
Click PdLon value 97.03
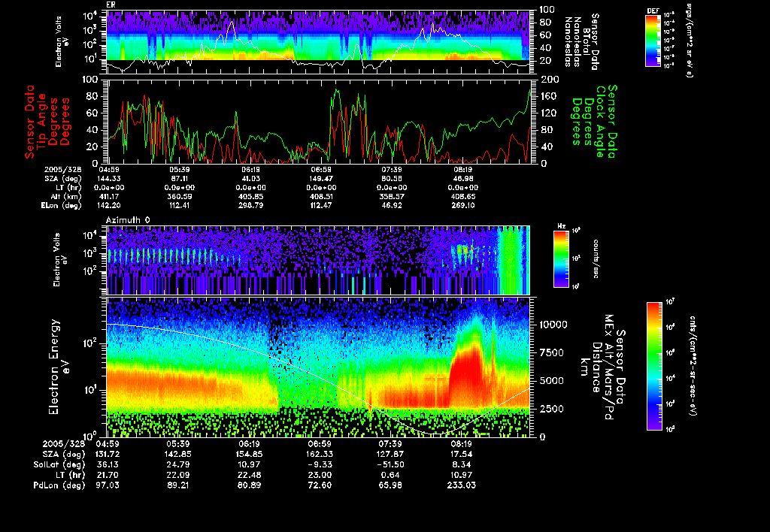pyautogui.click(x=107, y=485)
